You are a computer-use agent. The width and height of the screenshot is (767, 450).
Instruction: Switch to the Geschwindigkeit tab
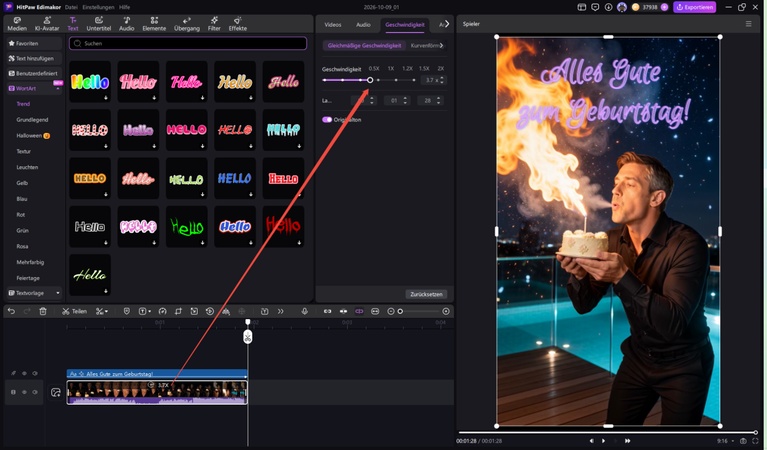point(405,24)
